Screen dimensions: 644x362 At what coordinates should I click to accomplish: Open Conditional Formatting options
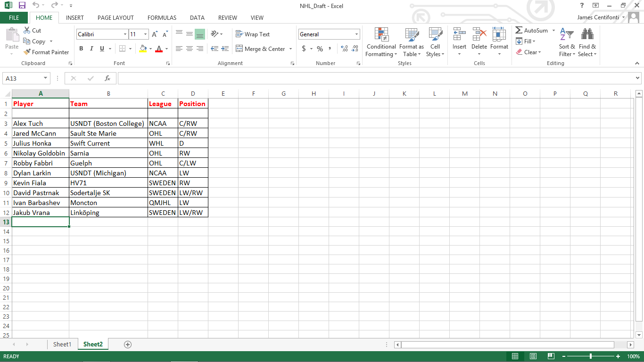(381, 42)
